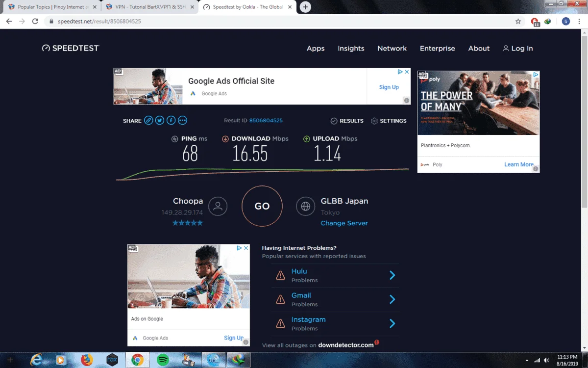
Task: Reload the page
Action: click(35, 21)
